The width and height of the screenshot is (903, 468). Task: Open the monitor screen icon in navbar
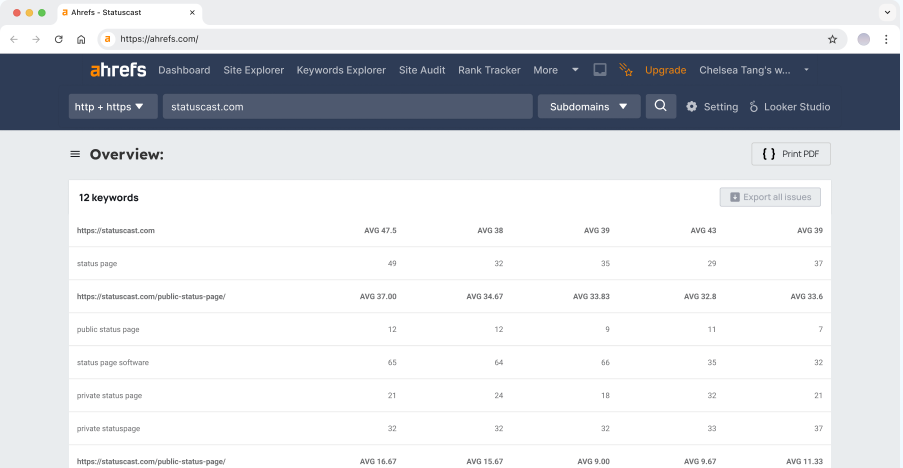600,70
